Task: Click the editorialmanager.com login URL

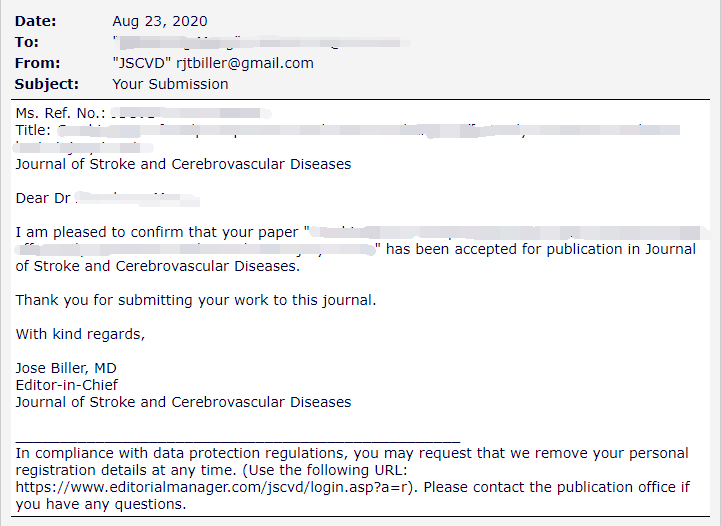Action: coord(212,487)
